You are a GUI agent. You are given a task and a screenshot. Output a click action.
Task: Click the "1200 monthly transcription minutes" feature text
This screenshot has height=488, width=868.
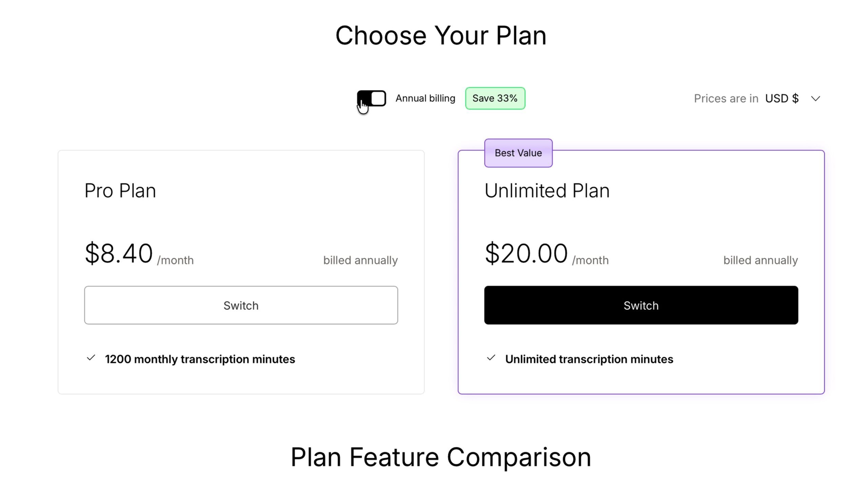200,359
